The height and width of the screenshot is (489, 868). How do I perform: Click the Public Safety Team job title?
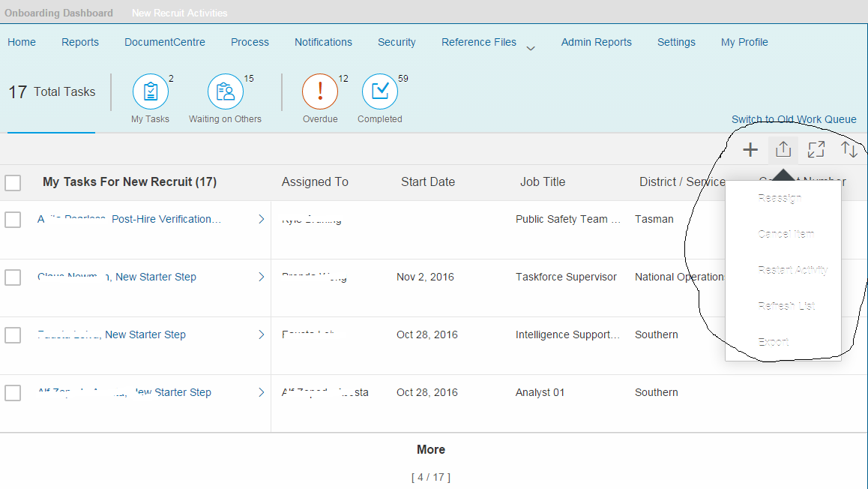click(x=568, y=219)
